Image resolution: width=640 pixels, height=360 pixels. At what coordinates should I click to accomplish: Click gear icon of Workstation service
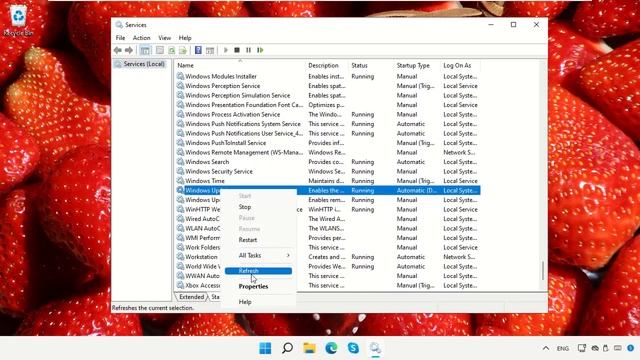180,257
